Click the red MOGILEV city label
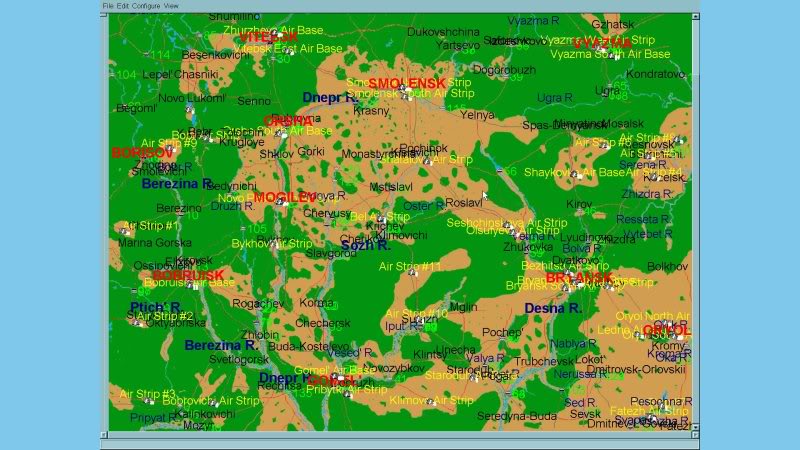 (285, 197)
